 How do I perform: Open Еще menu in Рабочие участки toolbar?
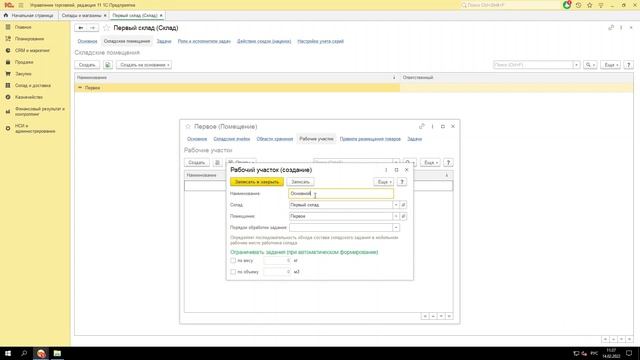pyautogui.click(x=431, y=162)
